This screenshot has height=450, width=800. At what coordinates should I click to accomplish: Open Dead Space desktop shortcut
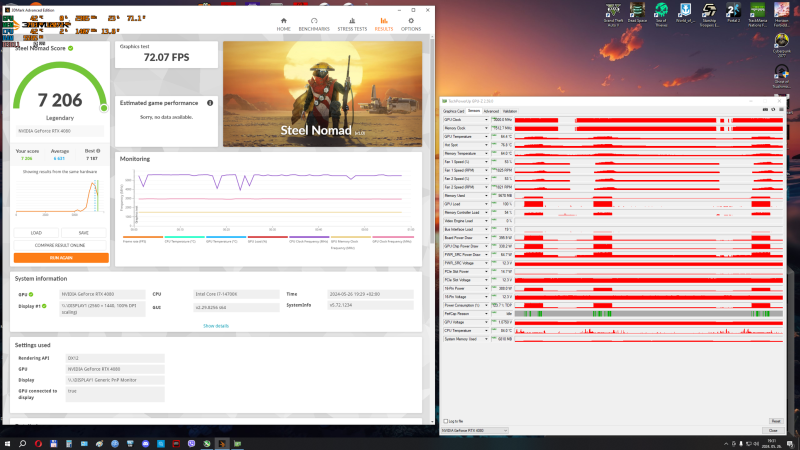(x=637, y=14)
